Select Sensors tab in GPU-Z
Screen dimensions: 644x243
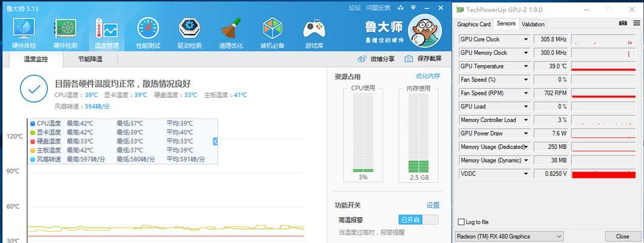coord(506,24)
